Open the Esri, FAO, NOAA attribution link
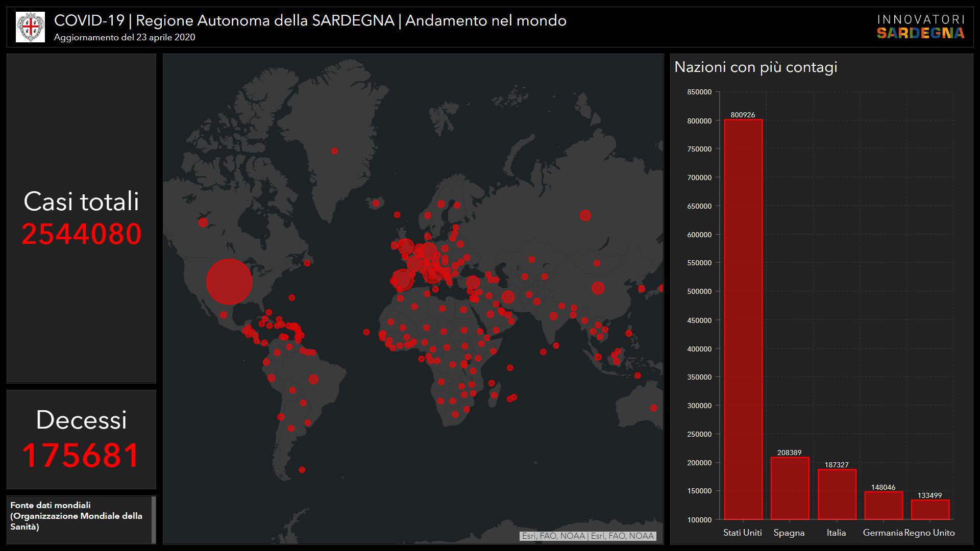 coord(587,536)
